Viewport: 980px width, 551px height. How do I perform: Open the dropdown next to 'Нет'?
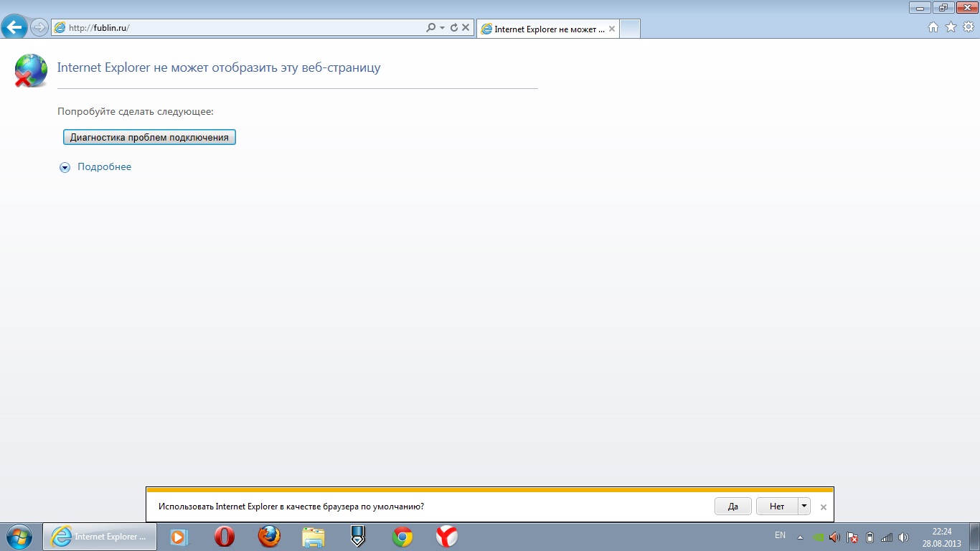[804, 507]
